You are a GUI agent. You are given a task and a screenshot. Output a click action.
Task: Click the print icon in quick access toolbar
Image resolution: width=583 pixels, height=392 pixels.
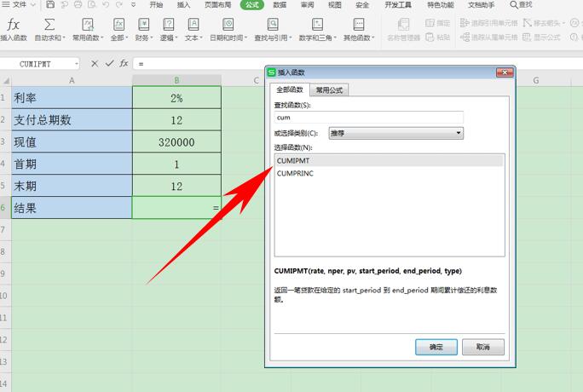78,5
